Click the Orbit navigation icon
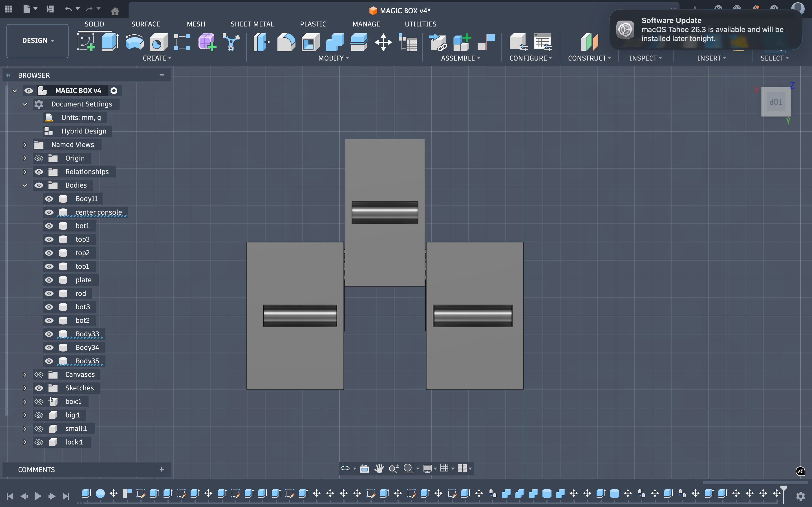The image size is (812, 507). coord(345,468)
